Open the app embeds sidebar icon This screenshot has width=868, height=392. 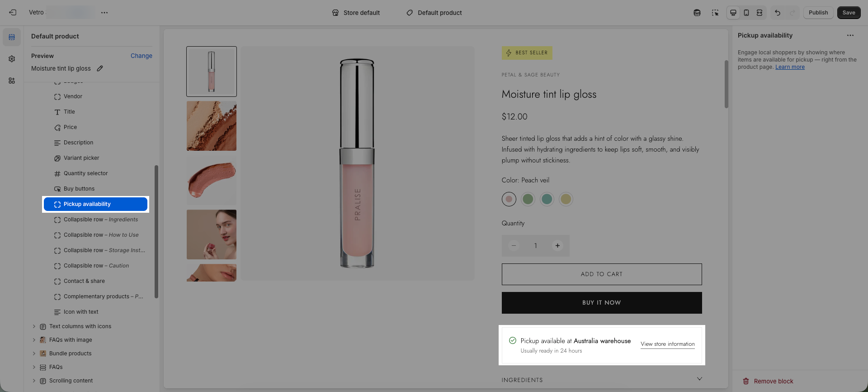click(12, 81)
